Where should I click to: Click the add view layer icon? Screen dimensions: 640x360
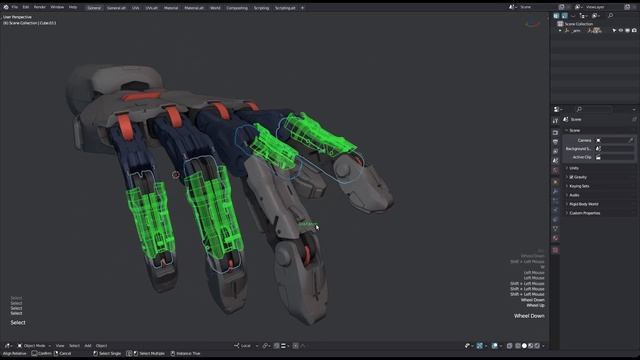627,7
